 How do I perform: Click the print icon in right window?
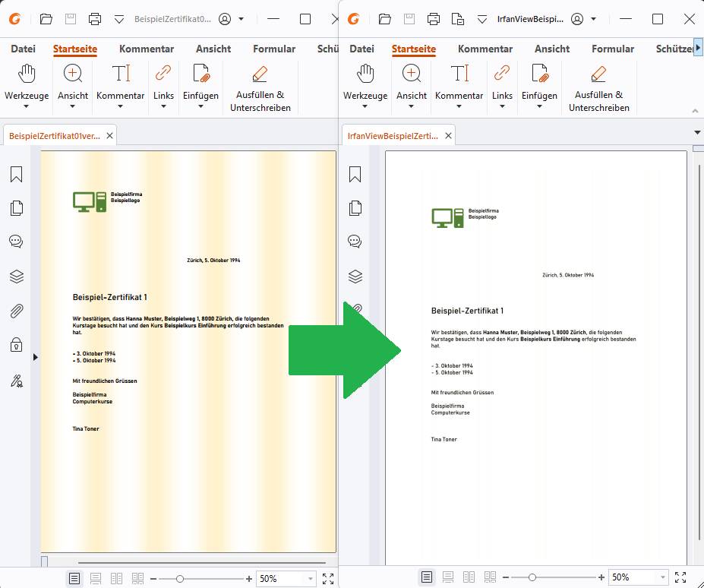point(434,19)
